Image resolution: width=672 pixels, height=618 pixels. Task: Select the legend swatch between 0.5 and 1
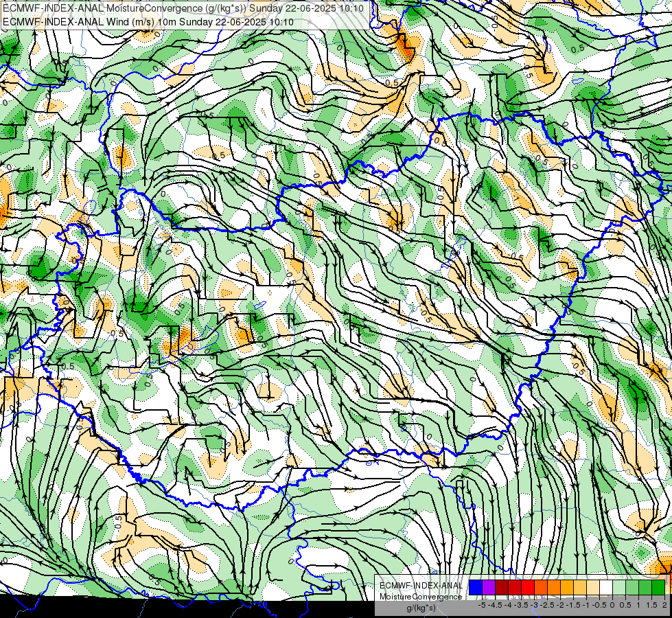pos(632,588)
